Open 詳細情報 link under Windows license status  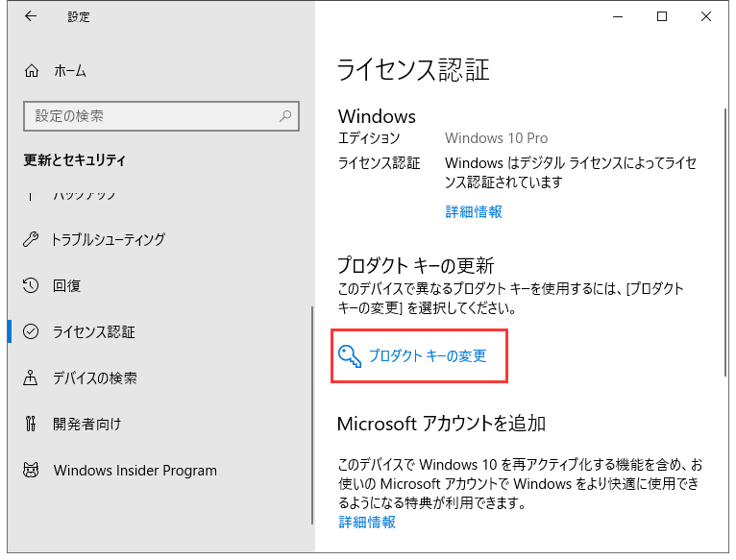(474, 211)
